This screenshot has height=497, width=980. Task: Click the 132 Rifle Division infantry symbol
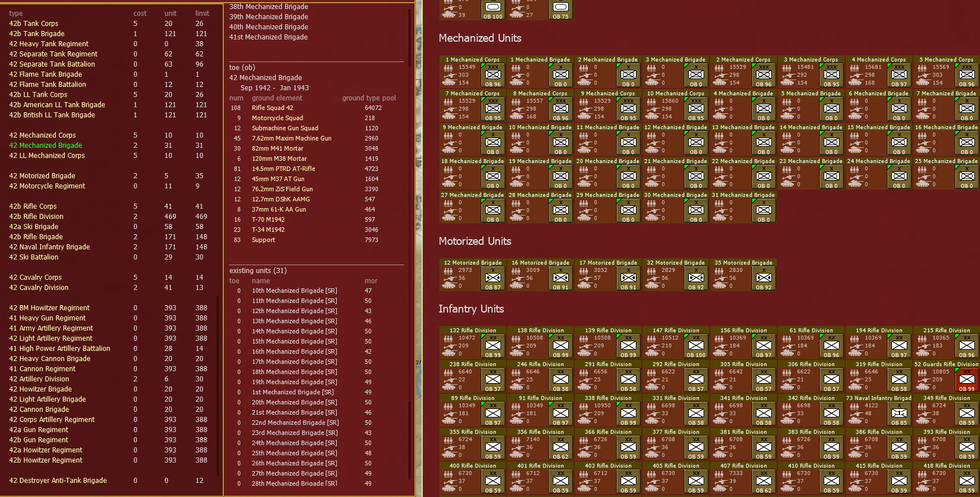[x=493, y=346]
